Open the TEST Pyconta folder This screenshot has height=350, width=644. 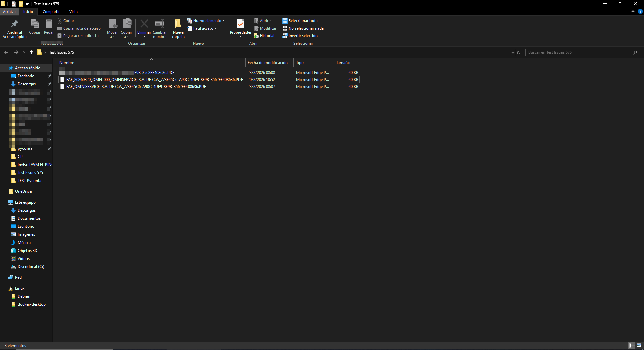pyautogui.click(x=30, y=181)
